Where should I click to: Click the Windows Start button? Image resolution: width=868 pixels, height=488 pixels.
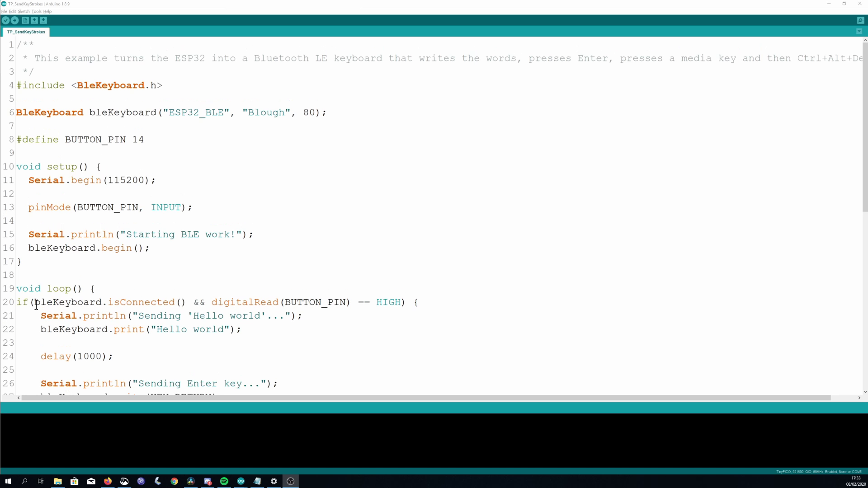point(8,481)
